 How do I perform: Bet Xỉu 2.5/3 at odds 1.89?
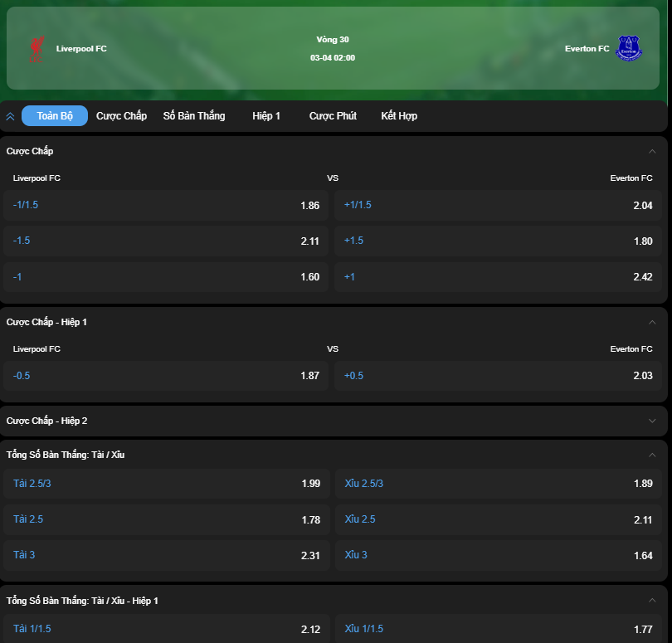[x=499, y=484]
